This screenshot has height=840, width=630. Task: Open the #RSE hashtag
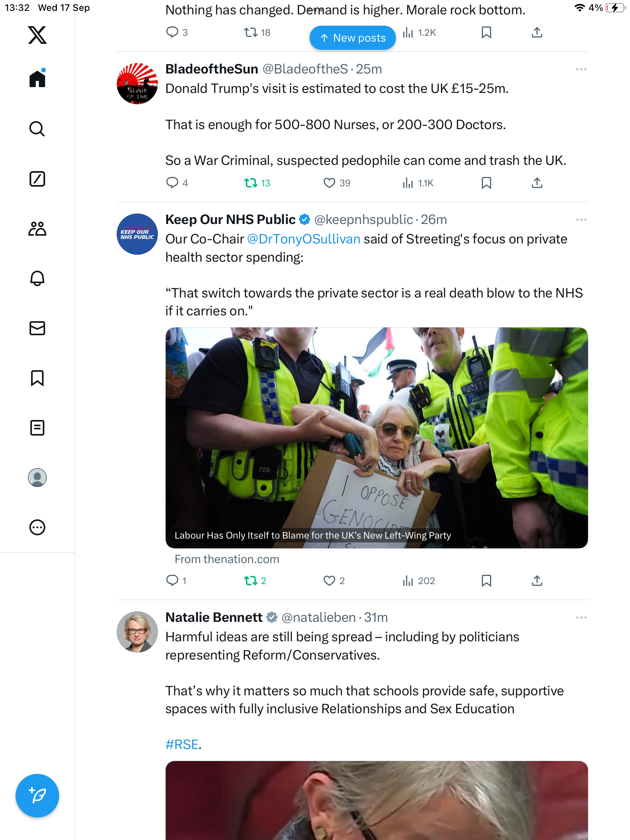pos(182,744)
